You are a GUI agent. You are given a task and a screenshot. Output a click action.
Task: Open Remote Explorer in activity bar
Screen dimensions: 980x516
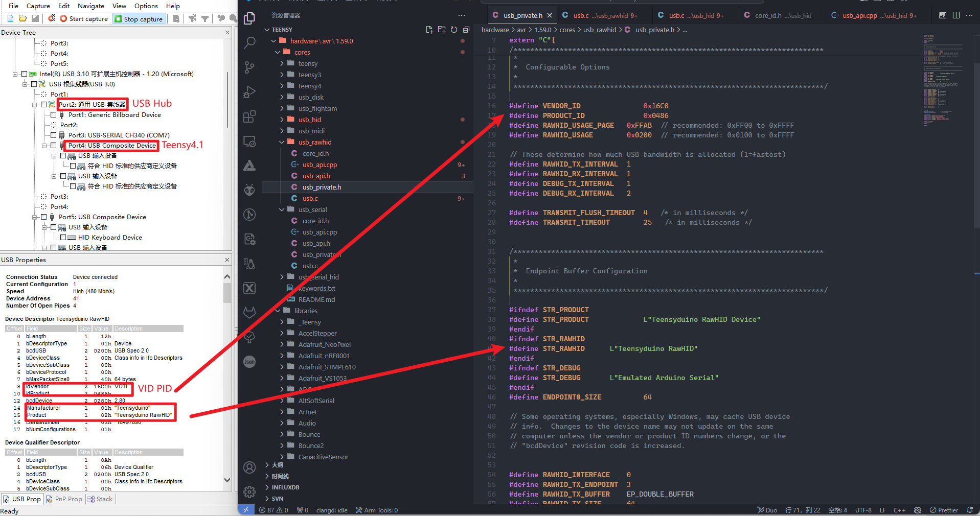249,141
